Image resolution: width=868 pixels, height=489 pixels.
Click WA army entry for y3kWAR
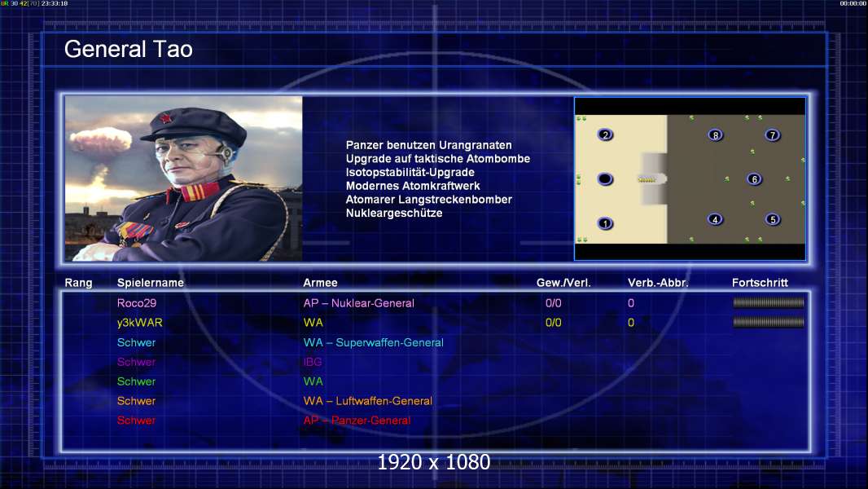coord(313,322)
